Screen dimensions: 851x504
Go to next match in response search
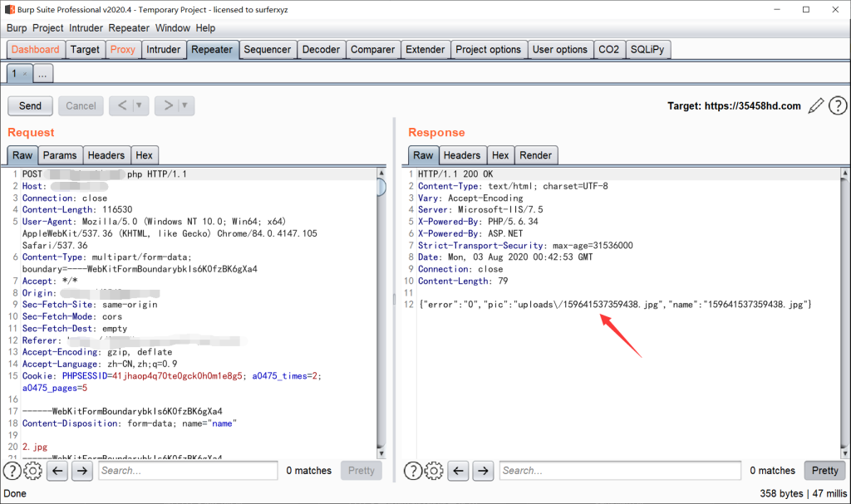[483, 471]
